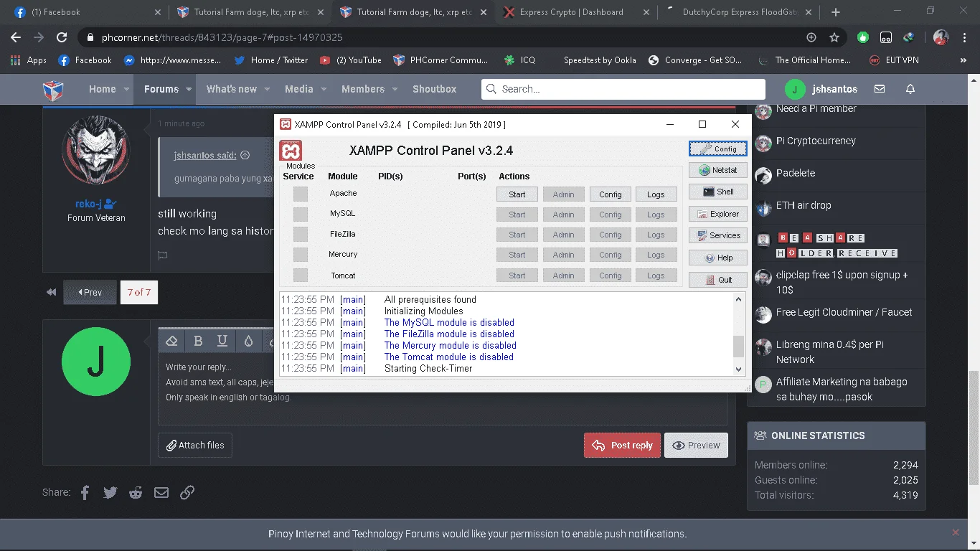Click Attach files button

tap(195, 445)
